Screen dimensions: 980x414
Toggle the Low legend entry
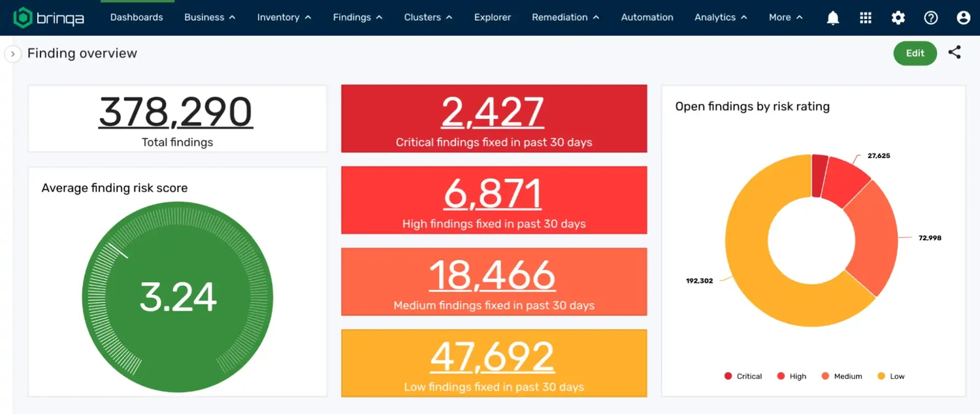[x=891, y=376]
